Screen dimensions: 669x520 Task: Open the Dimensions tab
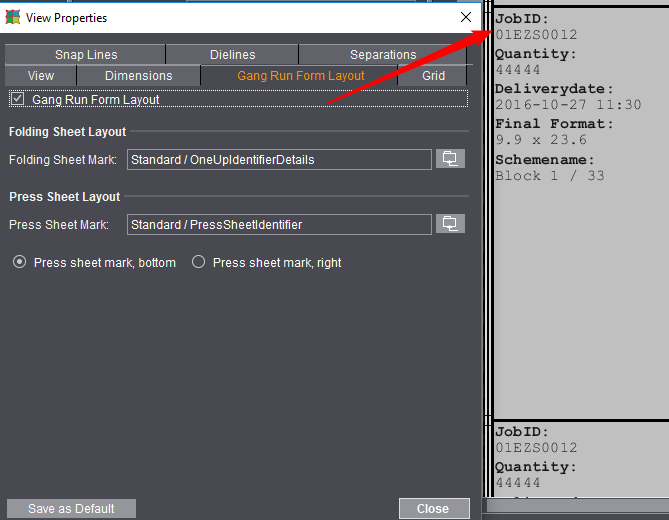(x=139, y=76)
